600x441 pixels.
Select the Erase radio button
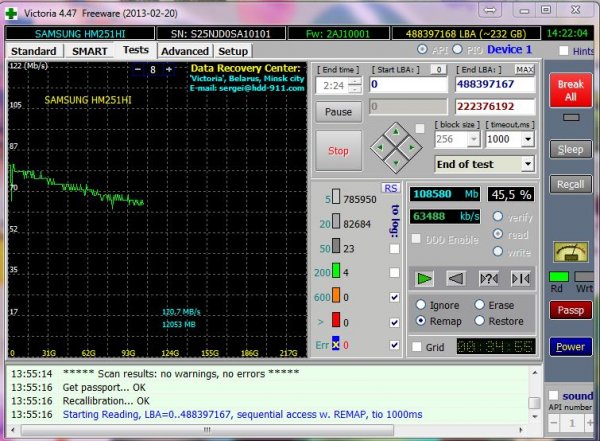(x=480, y=305)
